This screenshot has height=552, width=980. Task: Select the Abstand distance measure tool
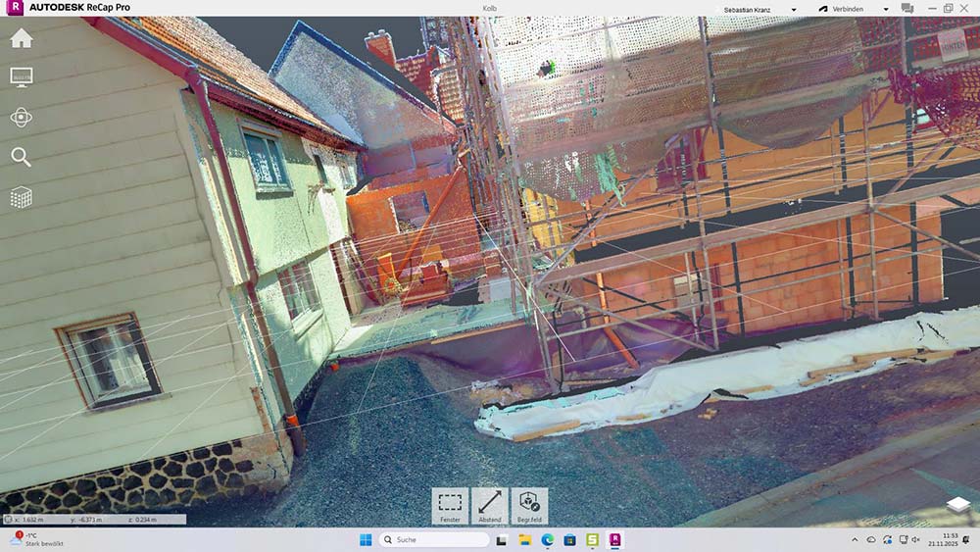[x=490, y=505]
